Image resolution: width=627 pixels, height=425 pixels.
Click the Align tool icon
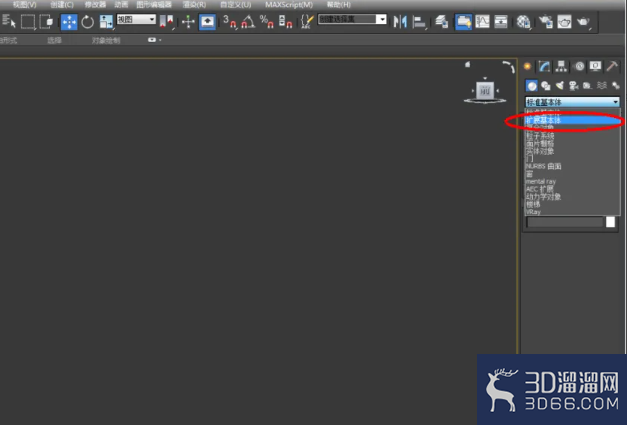click(x=419, y=22)
